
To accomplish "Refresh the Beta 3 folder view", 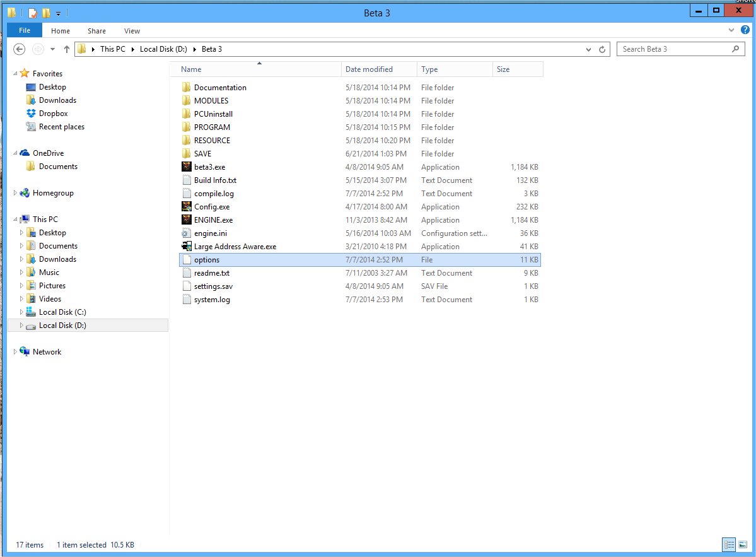I will [602, 49].
